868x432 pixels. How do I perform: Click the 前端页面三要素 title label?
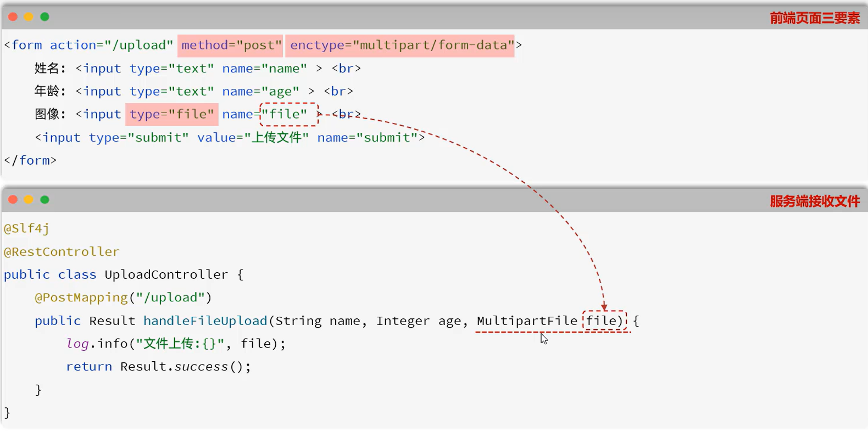coord(814,18)
